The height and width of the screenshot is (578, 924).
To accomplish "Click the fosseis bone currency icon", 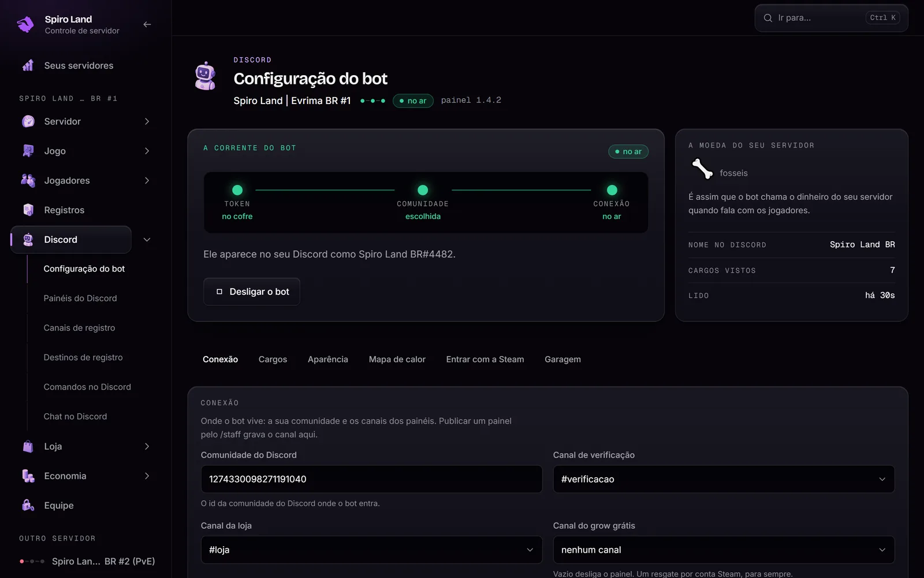I will 702,169.
